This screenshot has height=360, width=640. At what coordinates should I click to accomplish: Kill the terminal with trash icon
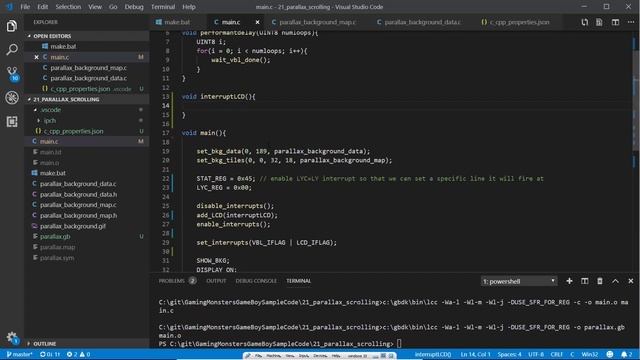click(600, 281)
